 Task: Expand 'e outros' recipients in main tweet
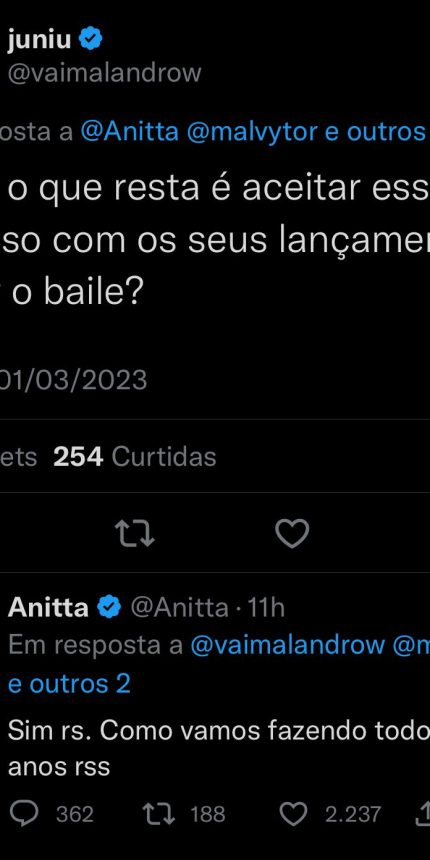tap(376, 132)
